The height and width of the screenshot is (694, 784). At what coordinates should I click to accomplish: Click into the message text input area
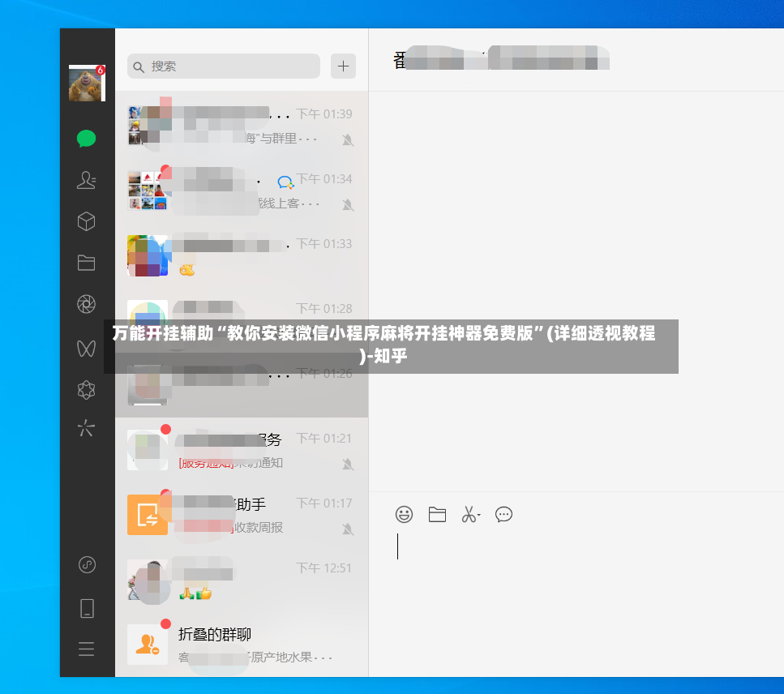coord(576,602)
